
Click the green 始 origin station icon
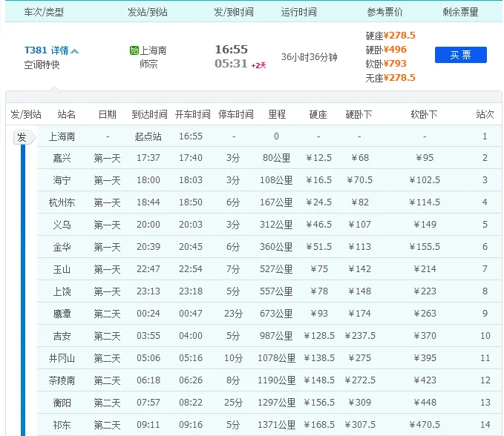point(134,50)
